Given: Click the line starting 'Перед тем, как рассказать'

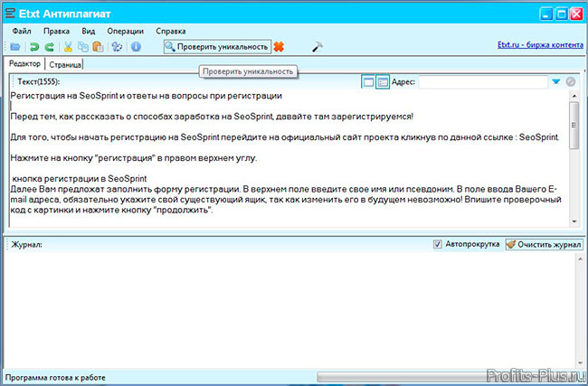Looking at the screenshot, I should pos(212,117).
